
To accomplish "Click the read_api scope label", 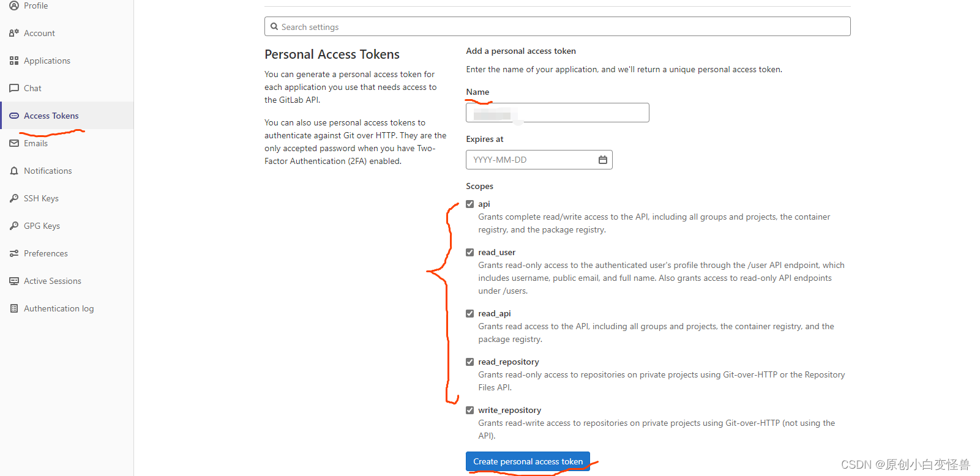I will click(x=495, y=313).
